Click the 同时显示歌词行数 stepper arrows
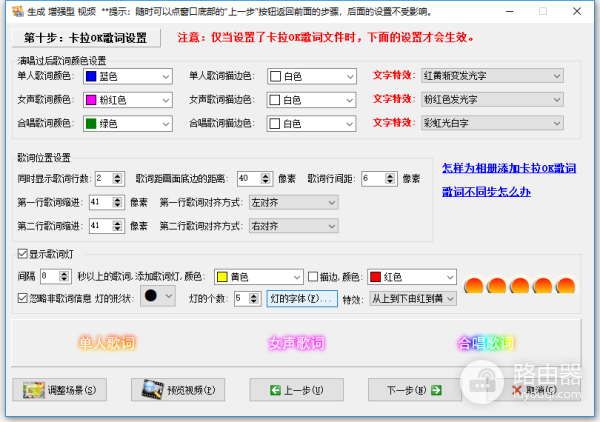This screenshot has width=600, height=422. click(117, 179)
